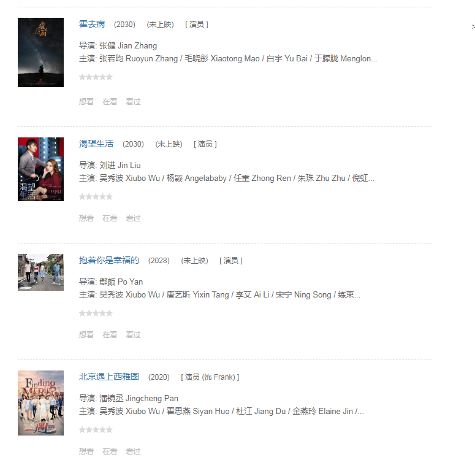Image resolution: width=475 pixels, height=476 pixels.
Task: Mark 渴望生活 as 看过
Action: point(133,218)
